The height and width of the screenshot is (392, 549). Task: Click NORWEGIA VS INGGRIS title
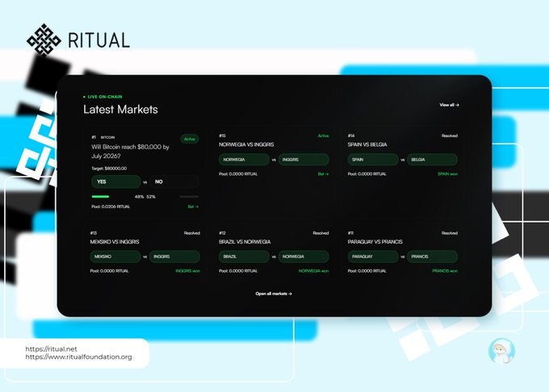tap(246, 144)
